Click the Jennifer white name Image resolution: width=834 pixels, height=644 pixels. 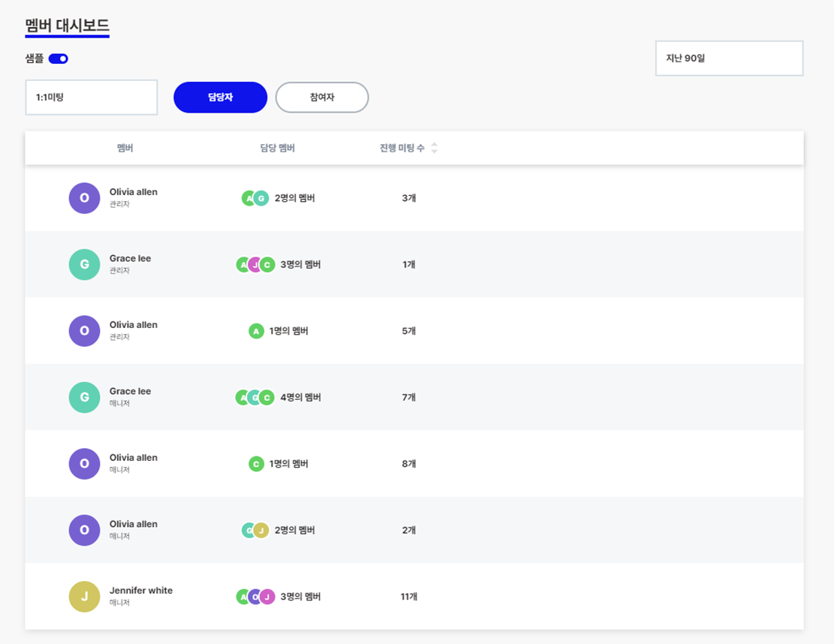[141, 590]
